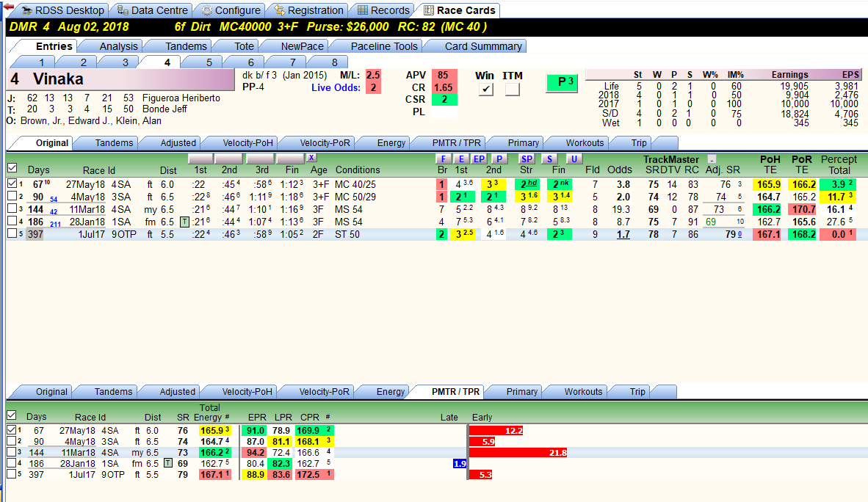Click the small X button above Age
Viewport: 868px width, 502px height.
[x=311, y=158]
